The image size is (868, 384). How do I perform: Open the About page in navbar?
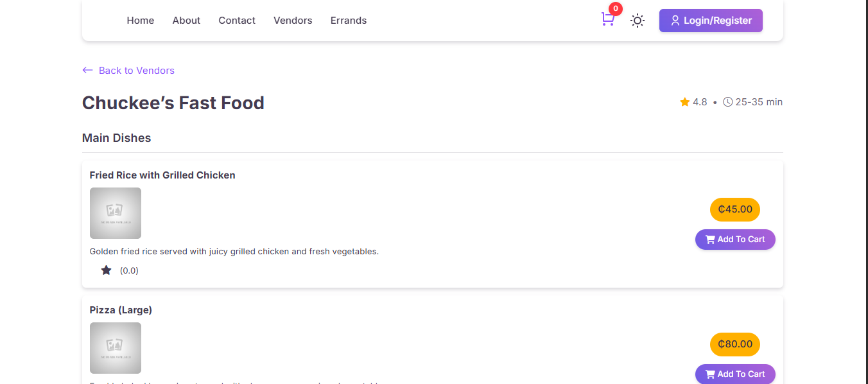[x=186, y=21]
